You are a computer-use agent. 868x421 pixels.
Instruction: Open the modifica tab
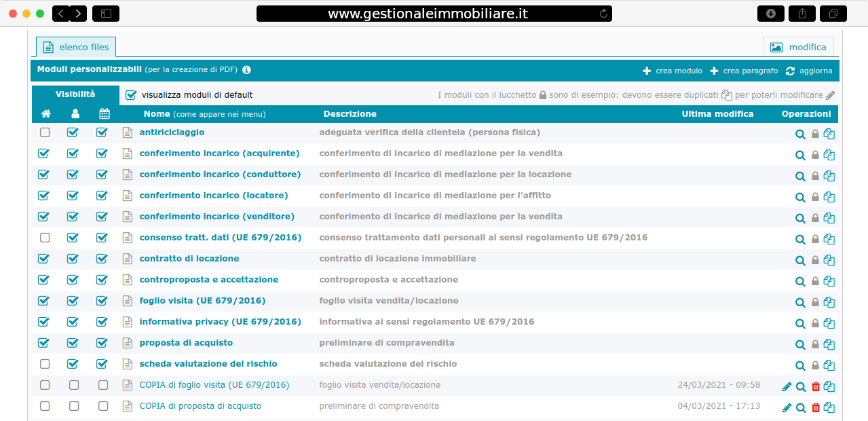tap(798, 46)
